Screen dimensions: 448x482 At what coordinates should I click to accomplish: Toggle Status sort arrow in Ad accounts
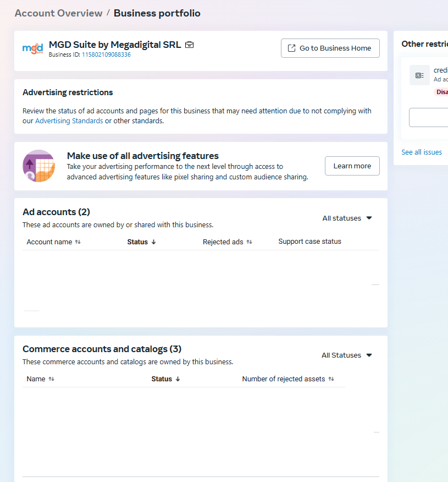click(153, 242)
